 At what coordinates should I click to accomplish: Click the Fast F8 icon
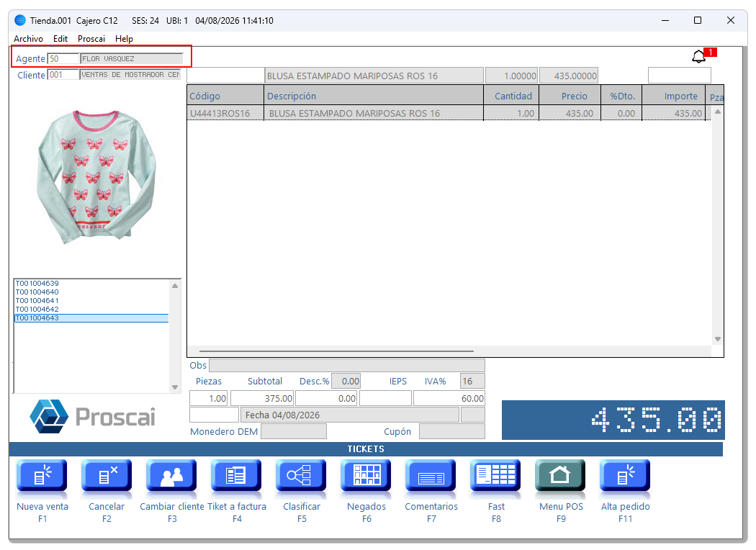[495, 475]
